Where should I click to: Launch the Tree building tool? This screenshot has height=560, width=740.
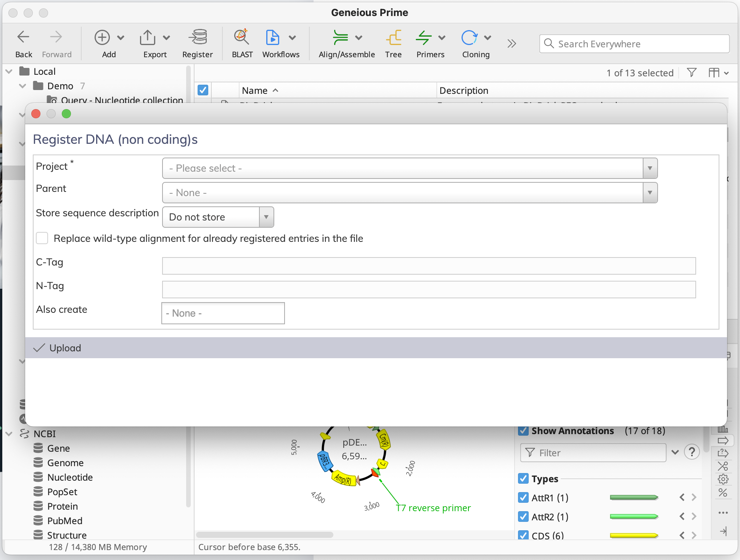393,43
